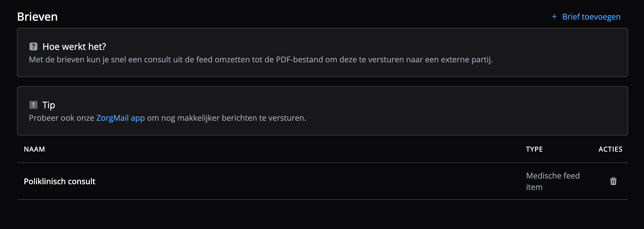Open the Brief toevoegen link text

(591, 17)
